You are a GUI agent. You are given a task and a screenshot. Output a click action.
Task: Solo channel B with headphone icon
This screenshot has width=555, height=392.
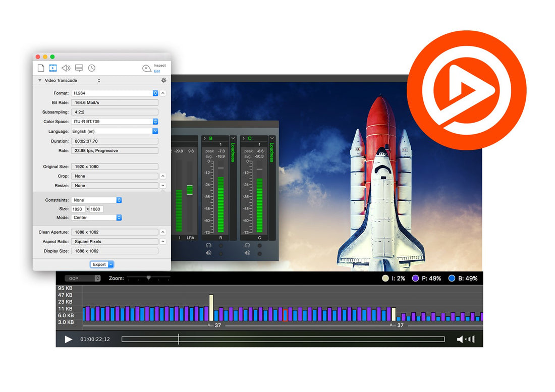click(x=208, y=246)
